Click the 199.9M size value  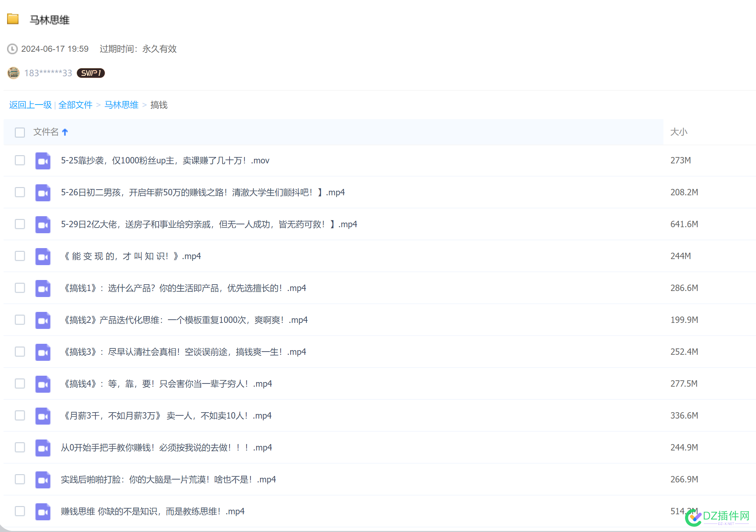(684, 320)
